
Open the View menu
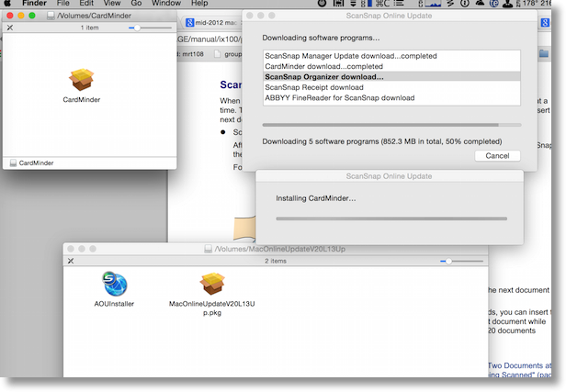pos(112,5)
